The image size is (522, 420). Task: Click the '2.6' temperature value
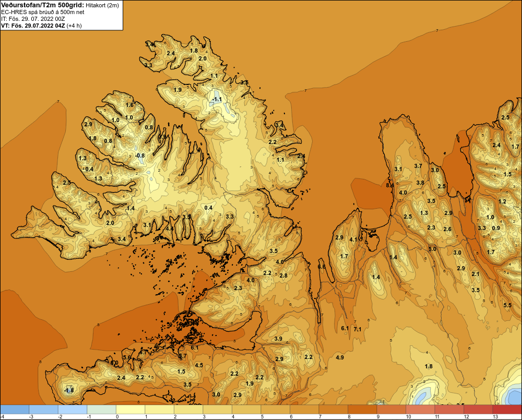click(447, 229)
